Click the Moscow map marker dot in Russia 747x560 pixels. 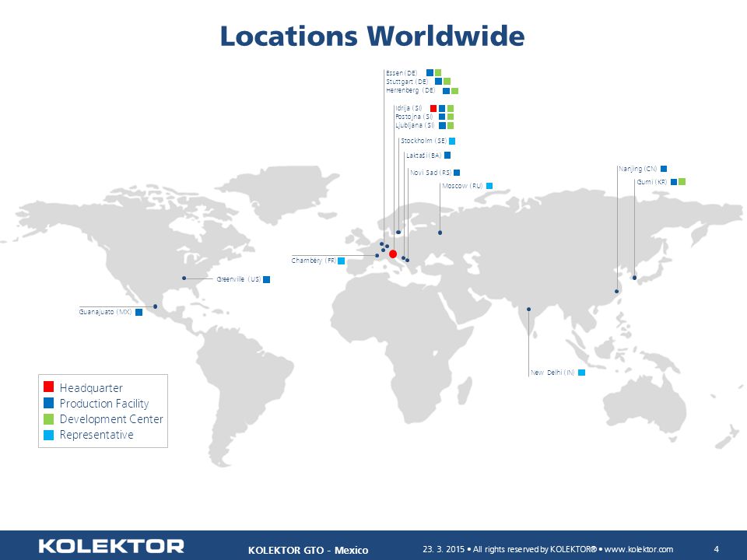tap(440, 233)
